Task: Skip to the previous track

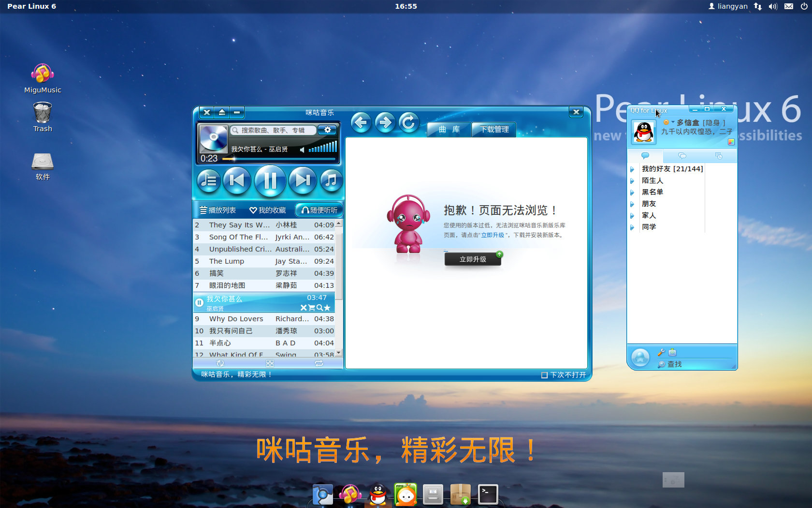Action: [x=237, y=180]
